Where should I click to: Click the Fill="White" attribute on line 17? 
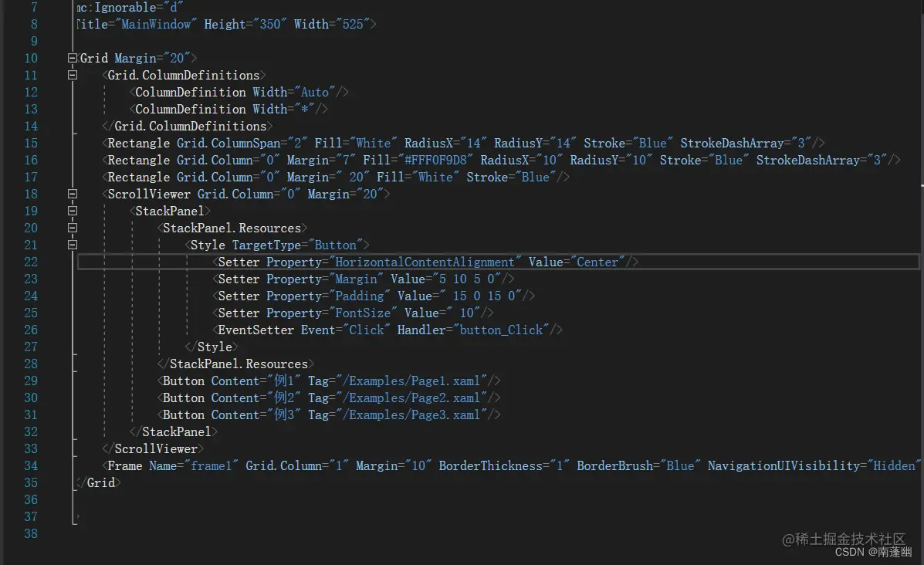coord(418,178)
